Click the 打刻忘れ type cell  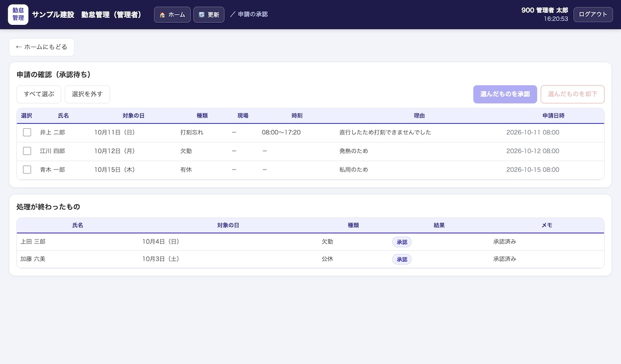tap(192, 132)
